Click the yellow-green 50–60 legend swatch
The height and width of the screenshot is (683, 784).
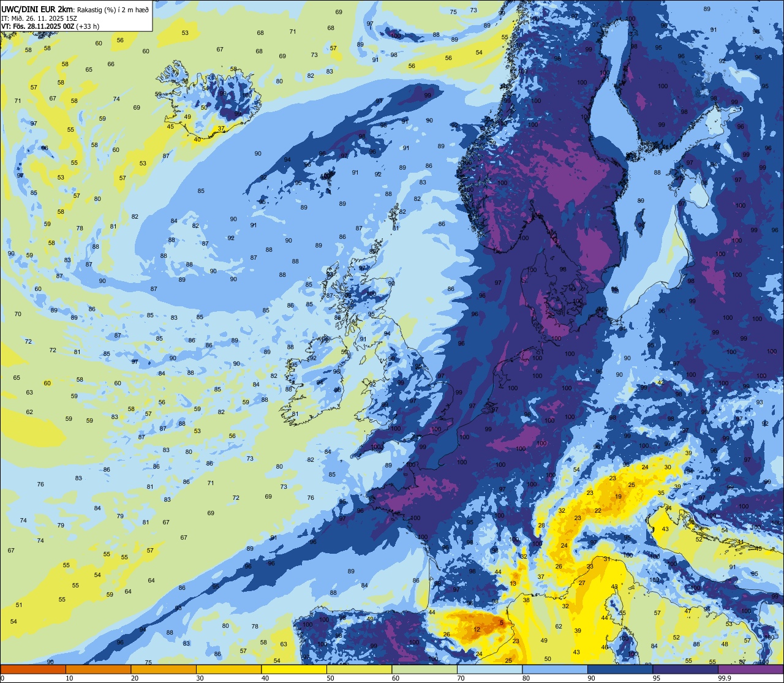pyautogui.click(x=359, y=669)
